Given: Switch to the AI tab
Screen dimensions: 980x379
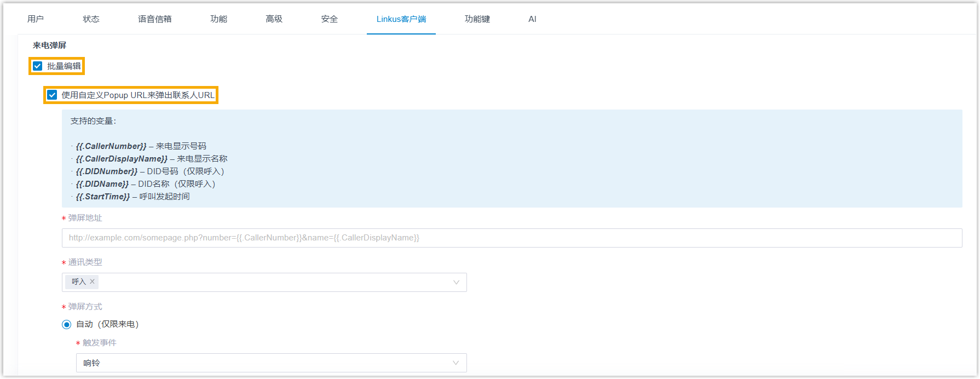Looking at the screenshot, I should (532, 19).
